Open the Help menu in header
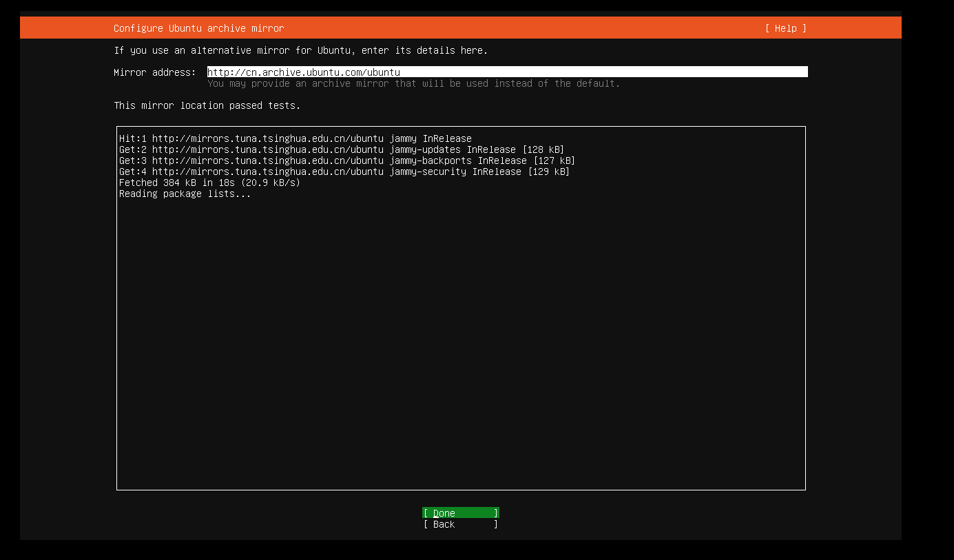 click(785, 28)
